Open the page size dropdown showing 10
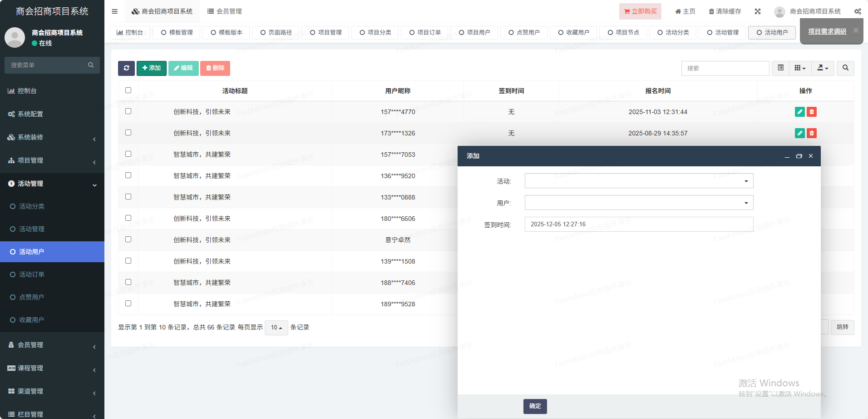Image resolution: width=868 pixels, height=419 pixels. click(276, 328)
